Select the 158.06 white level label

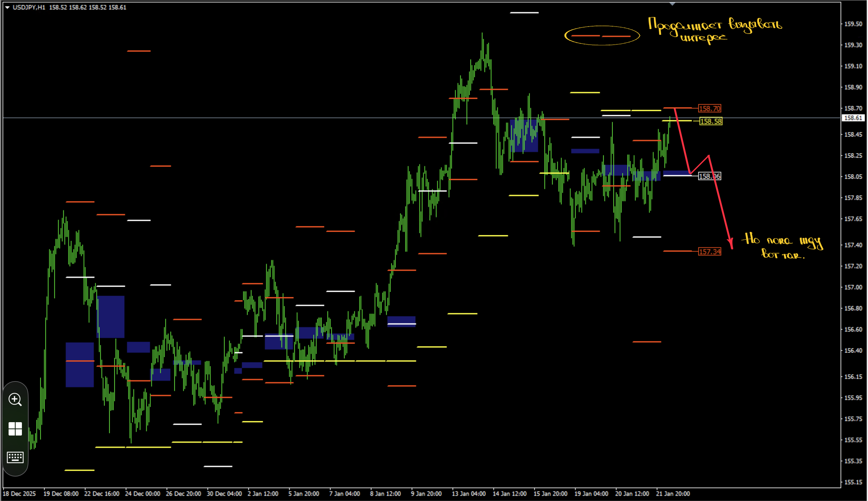[x=710, y=176]
